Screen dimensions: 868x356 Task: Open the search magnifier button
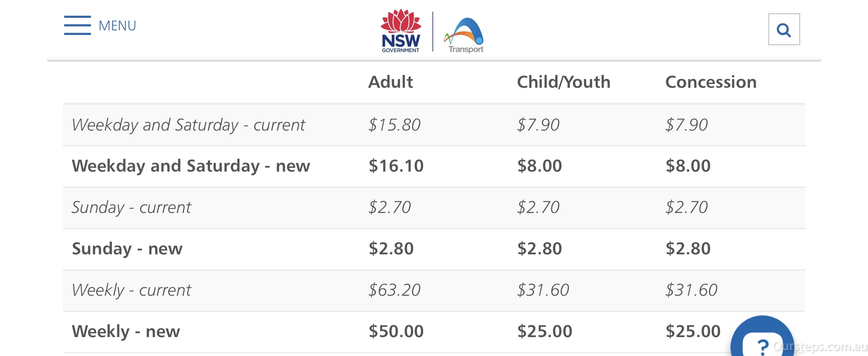tap(784, 29)
